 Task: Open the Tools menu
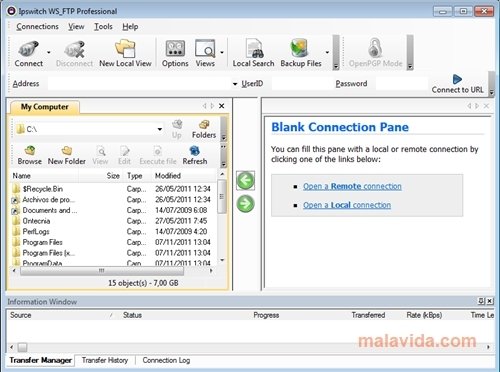click(x=103, y=27)
